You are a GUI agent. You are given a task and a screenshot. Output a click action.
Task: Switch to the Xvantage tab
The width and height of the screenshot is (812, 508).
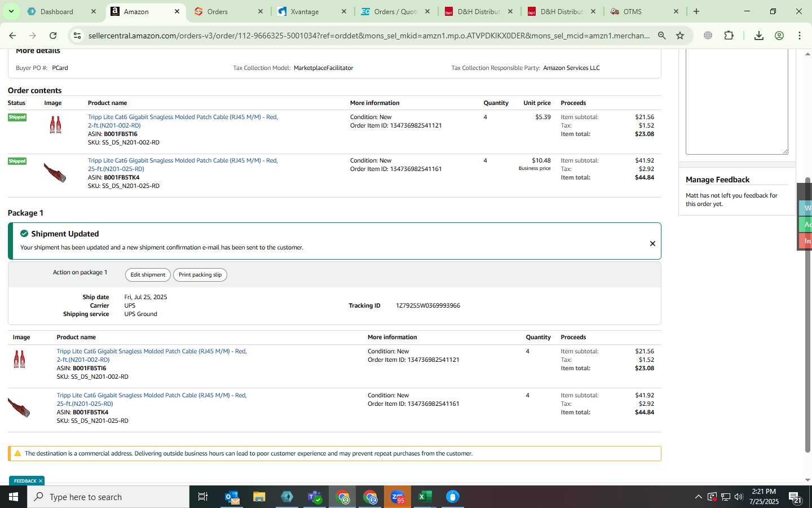[304, 11]
